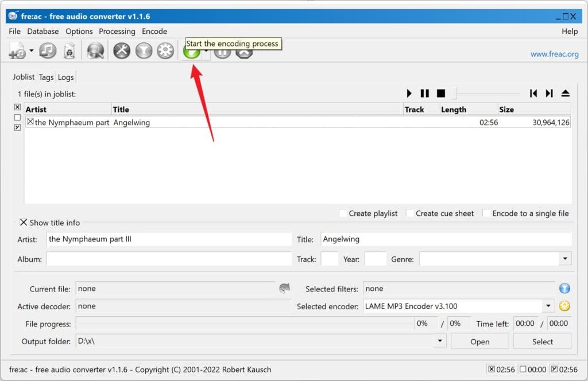
Task: Click the Artist input field
Action: pos(169,239)
